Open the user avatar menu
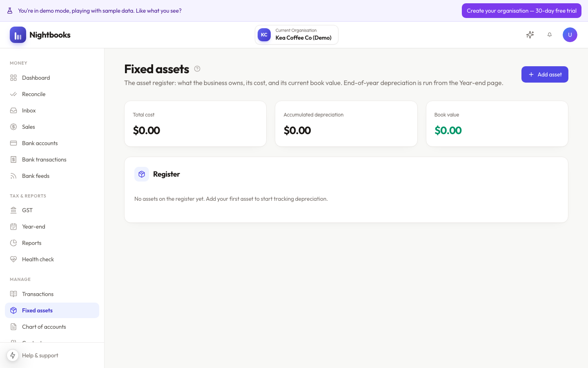The width and height of the screenshot is (588, 368). pos(570,35)
